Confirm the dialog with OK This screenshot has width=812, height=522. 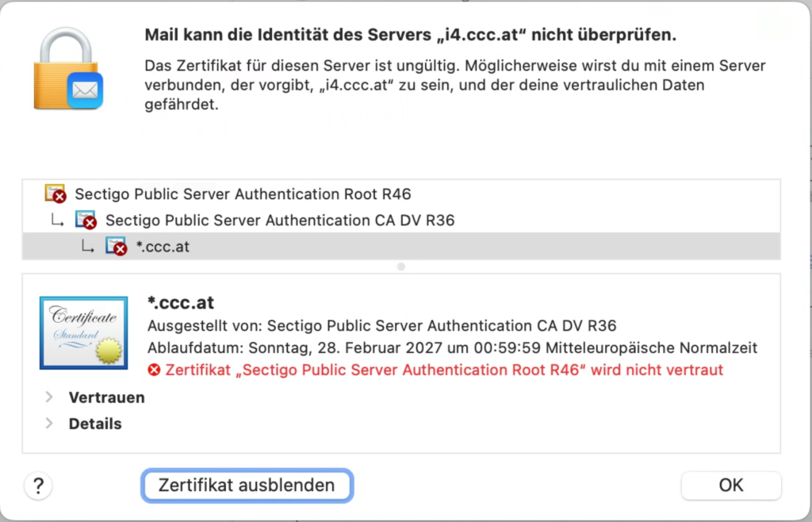(x=730, y=486)
